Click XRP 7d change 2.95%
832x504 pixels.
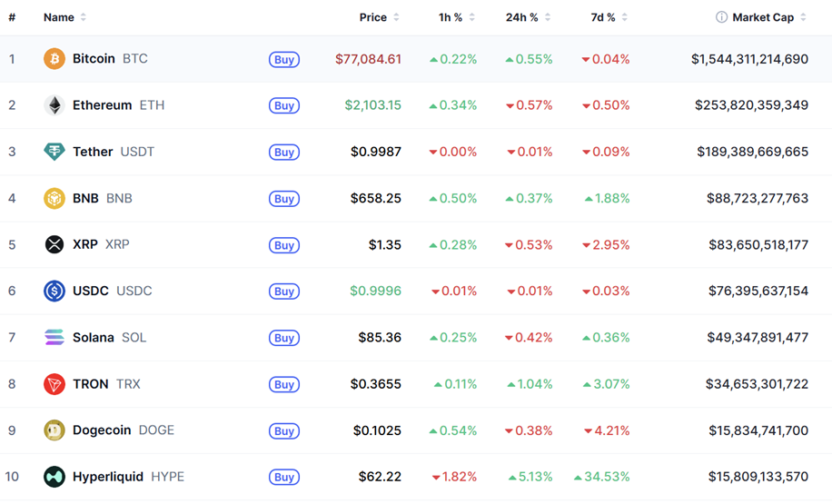coord(606,244)
